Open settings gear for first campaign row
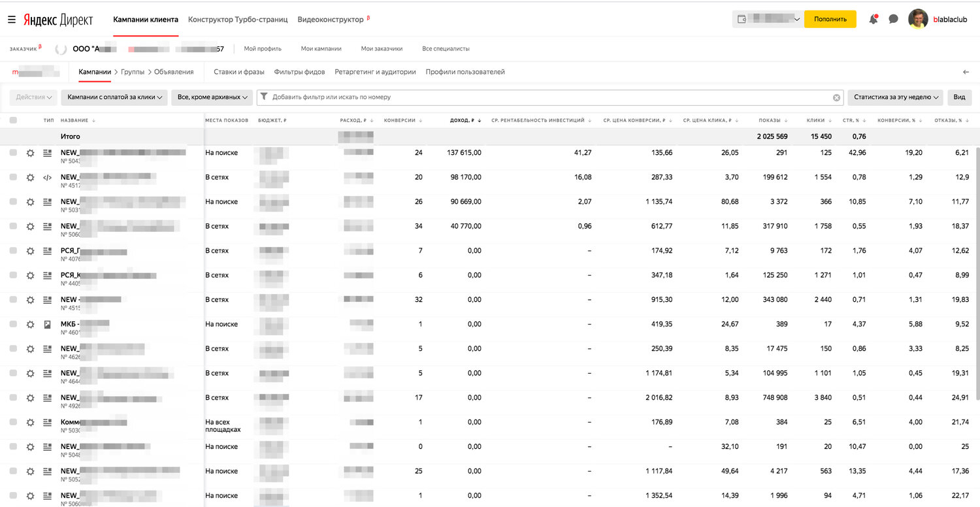 [x=30, y=153]
